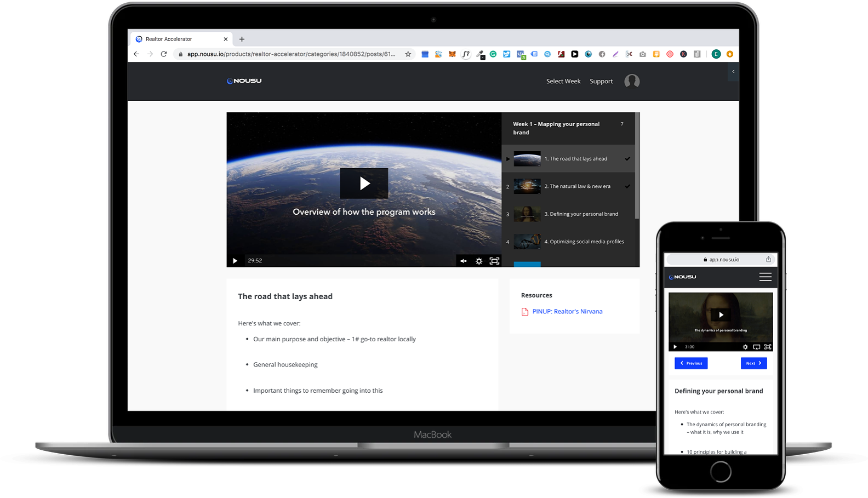This screenshot has height=498, width=868.
Task: Open the Select Week menu
Action: pos(563,81)
